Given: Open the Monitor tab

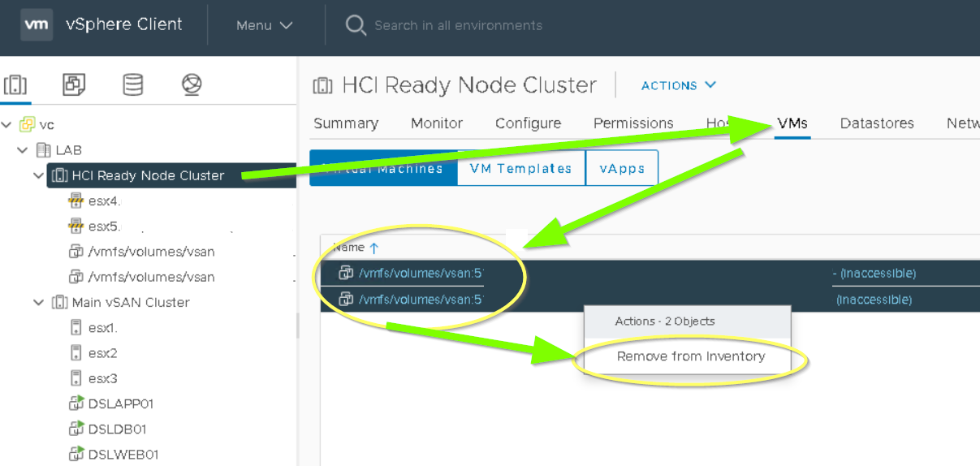Looking at the screenshot, I should click(x=437, y=123).
